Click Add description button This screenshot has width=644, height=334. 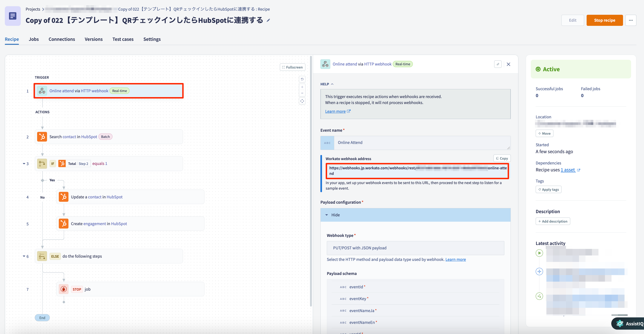(553, 221)
